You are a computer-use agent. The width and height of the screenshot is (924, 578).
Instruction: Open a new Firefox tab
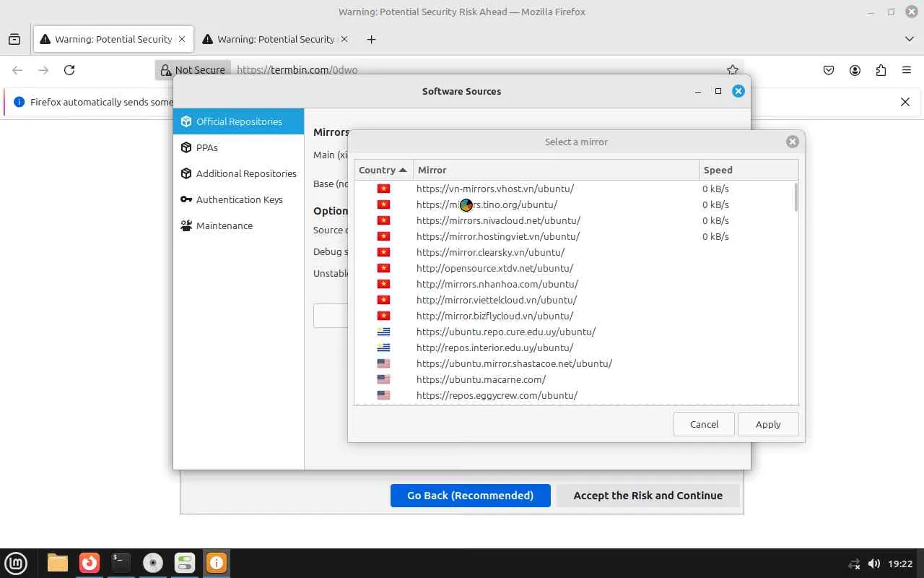tap(371, 39)
